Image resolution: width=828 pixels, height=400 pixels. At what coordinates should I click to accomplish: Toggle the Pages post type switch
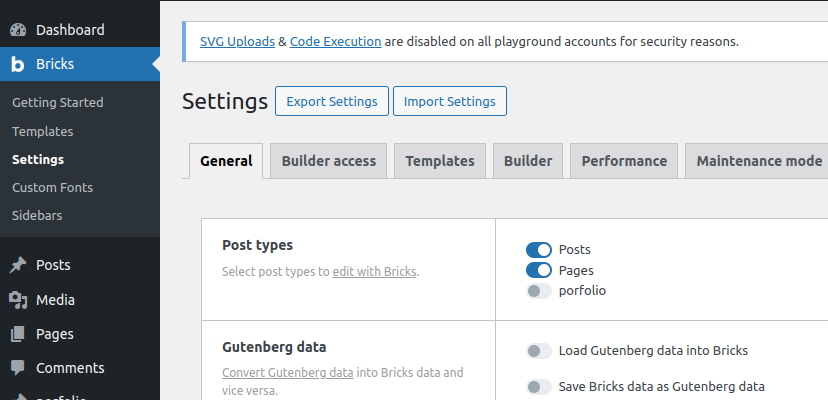tap(539, 271)
